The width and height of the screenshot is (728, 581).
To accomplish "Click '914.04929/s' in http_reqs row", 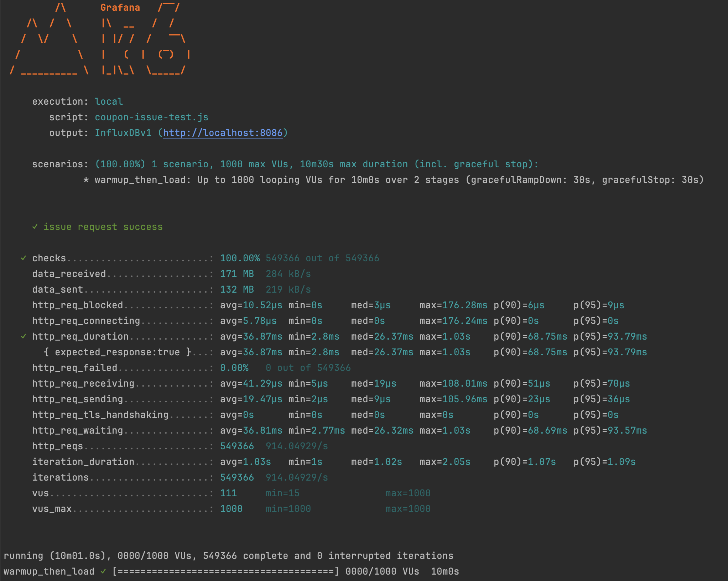I will tap(297, 446).
